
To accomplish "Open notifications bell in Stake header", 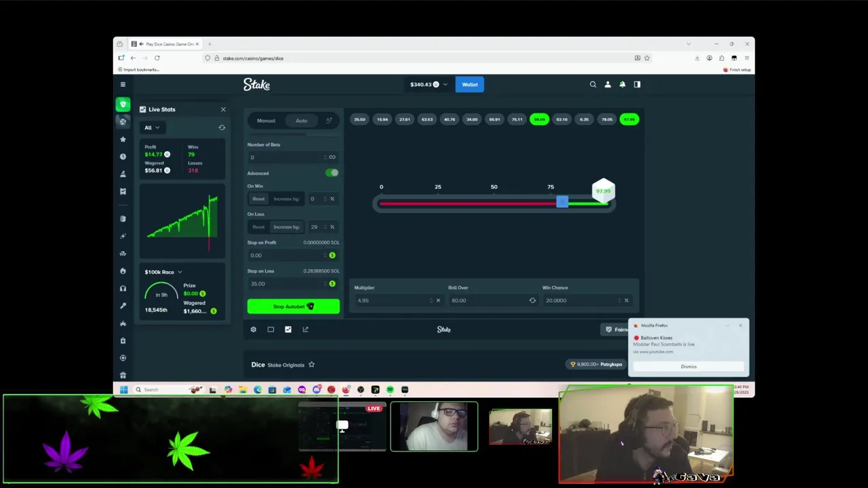I will [623, 85].
